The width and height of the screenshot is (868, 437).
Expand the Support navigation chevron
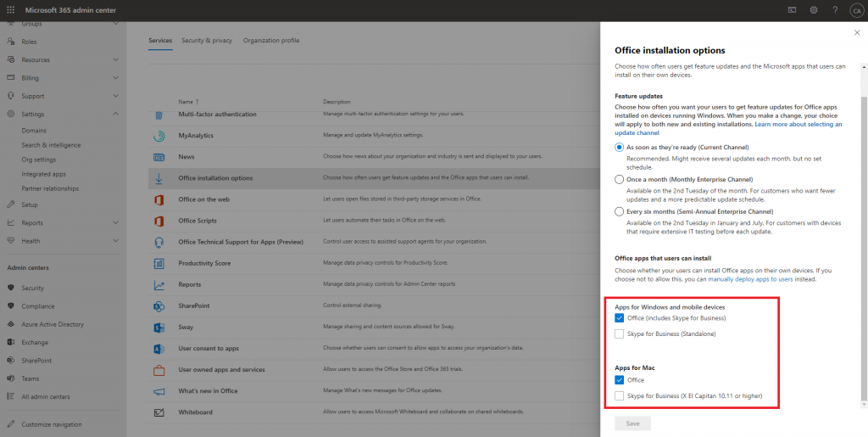click(x=115, y=96)
